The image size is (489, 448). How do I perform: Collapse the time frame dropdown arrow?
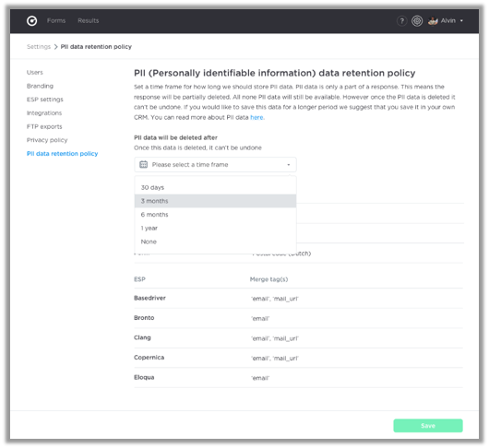[x=289, y=165]
